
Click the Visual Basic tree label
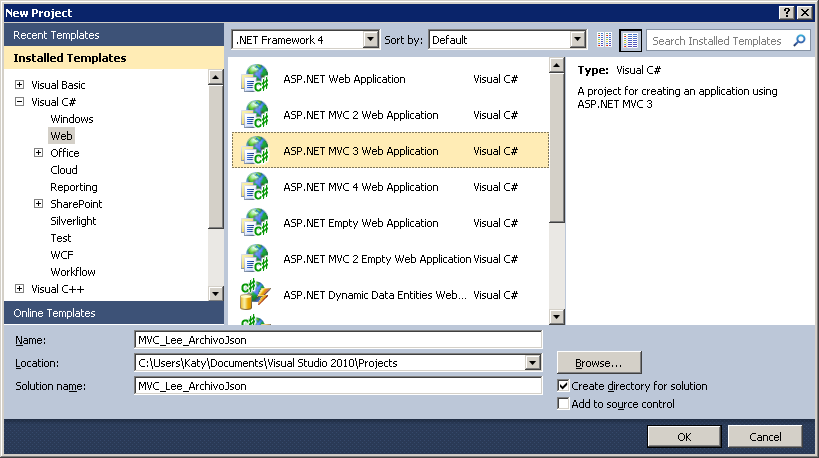58,85
